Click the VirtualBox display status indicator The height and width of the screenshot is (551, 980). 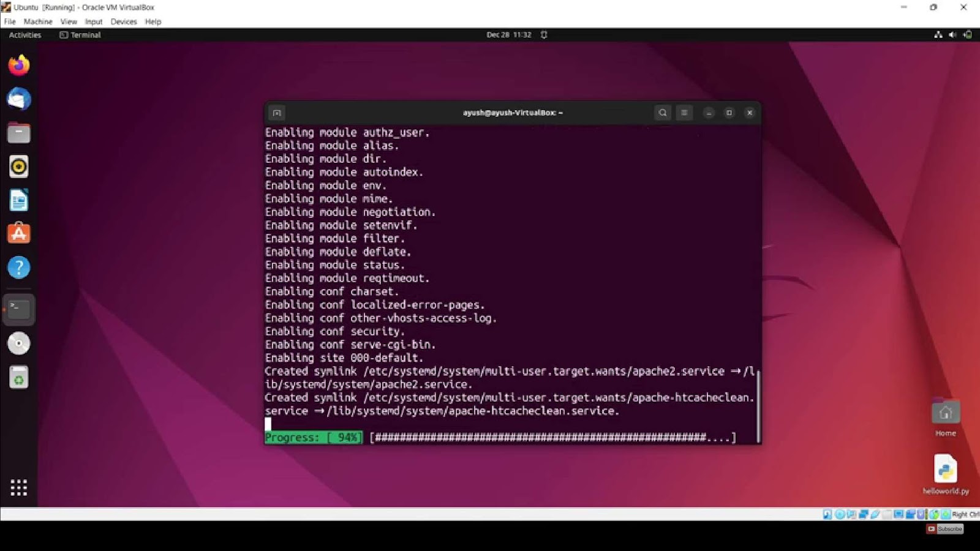pos(899,514)
